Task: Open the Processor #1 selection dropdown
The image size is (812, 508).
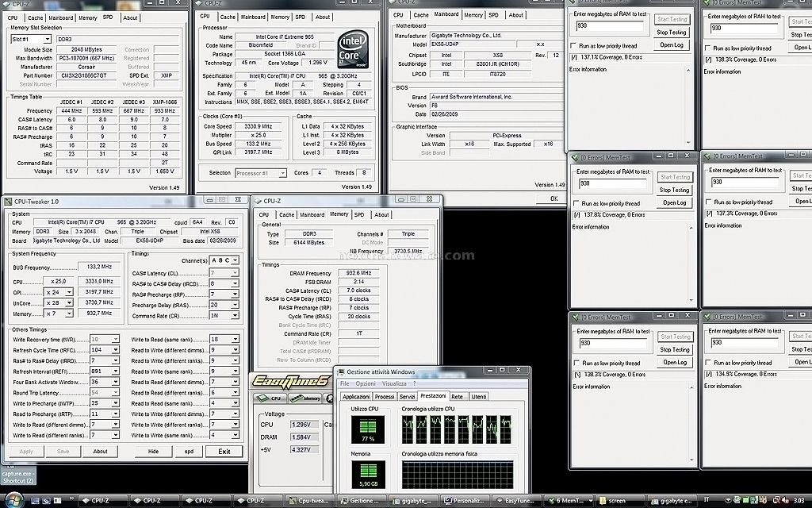Action: [x=283, y=173]
